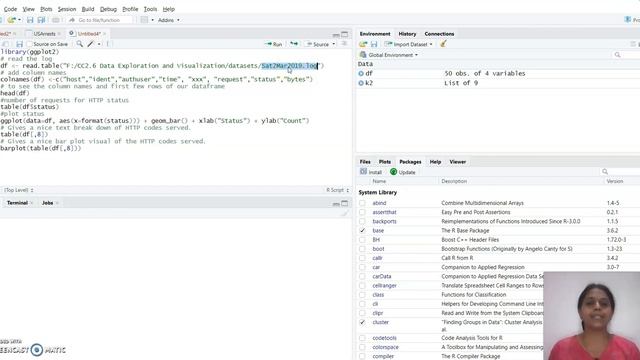
Task: Check the assertthat package checkbox
Action: point(362,212)
